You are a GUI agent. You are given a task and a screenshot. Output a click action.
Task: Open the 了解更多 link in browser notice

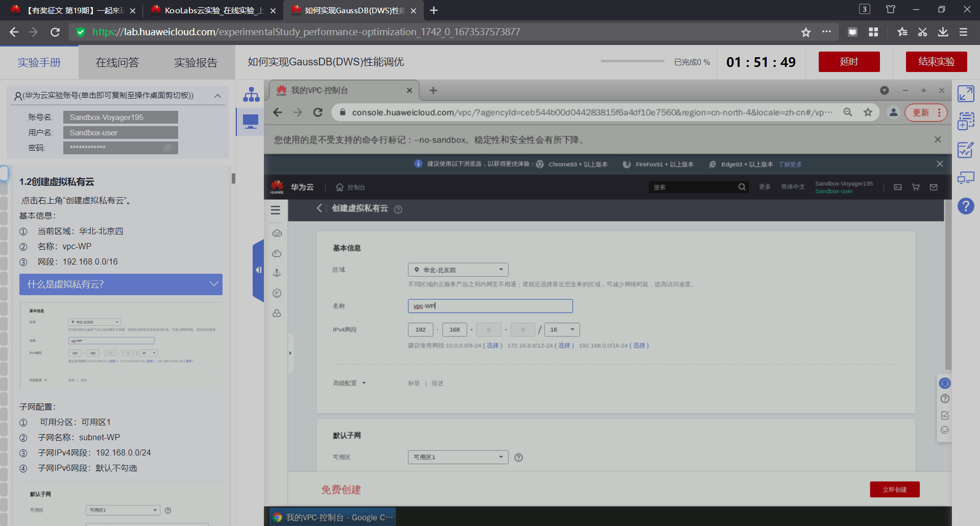[790, 164]
